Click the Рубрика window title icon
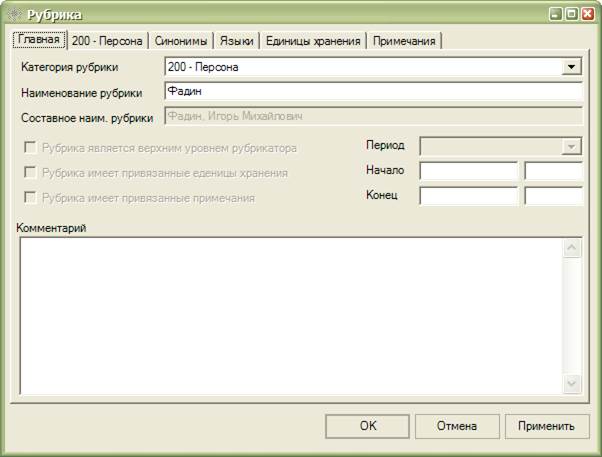The height and width of the screenshot is (457, 602). click(13, 15)
